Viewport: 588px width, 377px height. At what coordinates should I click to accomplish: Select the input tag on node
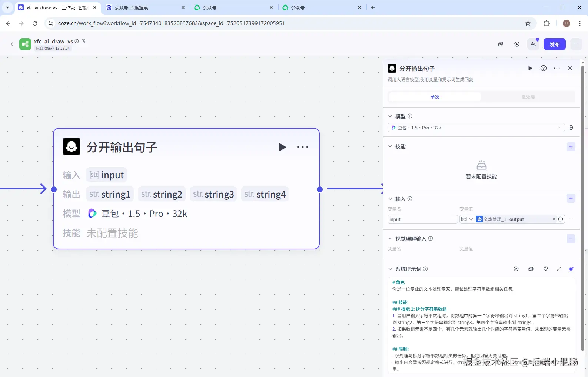point(107,175)
